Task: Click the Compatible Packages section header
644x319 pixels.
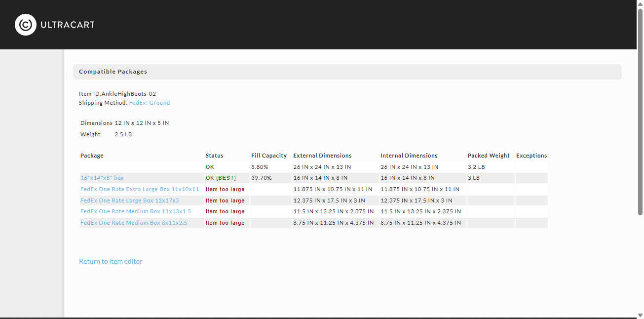Action: pyautogui.click(x=347, y=72)
